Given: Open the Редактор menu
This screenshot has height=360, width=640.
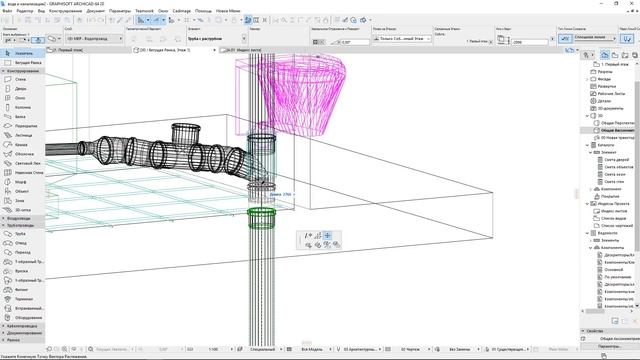Looking at the screenshot, I should point(24,11).
